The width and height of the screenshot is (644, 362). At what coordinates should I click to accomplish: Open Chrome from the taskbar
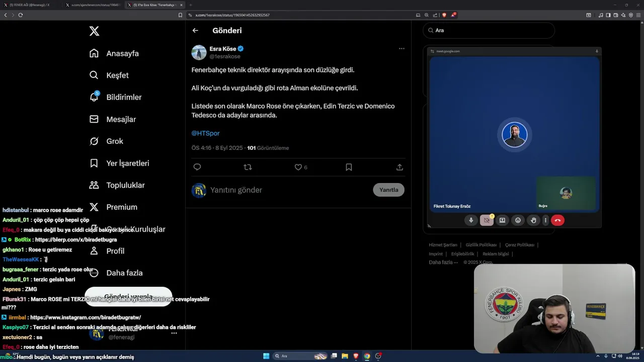coord(367,356)
